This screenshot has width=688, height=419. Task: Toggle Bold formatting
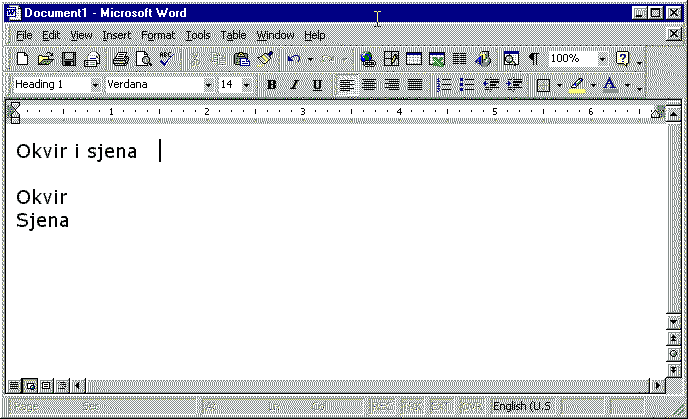(271, 85)
